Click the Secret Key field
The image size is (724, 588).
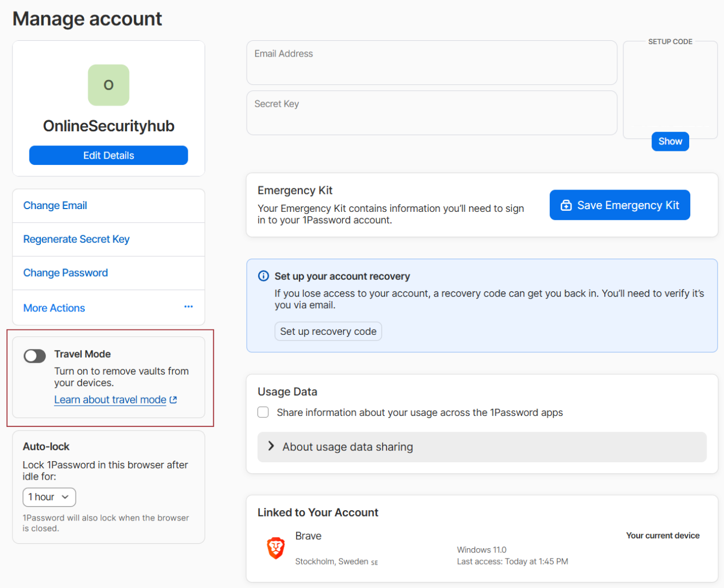coord(431,113)
